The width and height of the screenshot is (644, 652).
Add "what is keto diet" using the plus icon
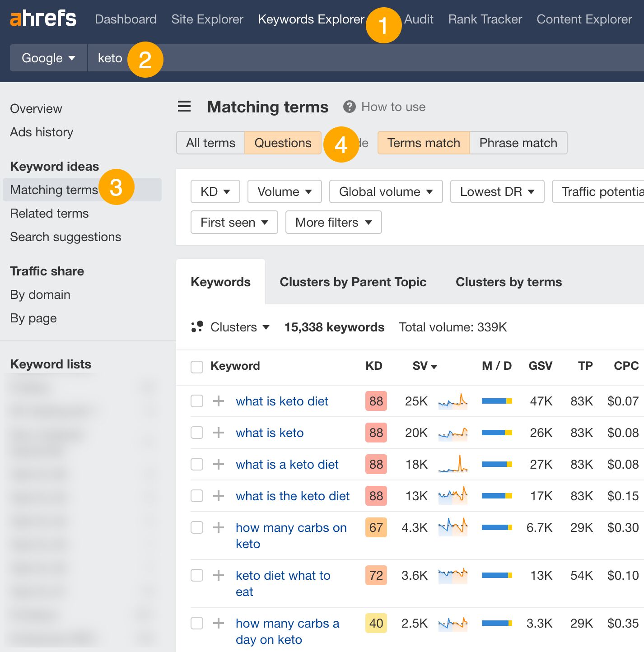pos(219,401)
